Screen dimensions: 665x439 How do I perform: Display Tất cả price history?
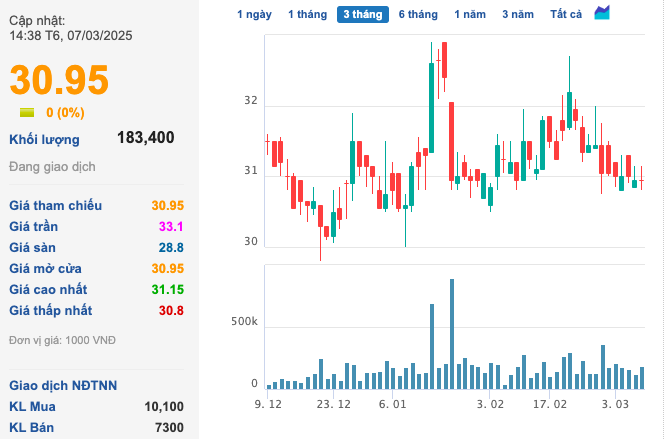pos(566,14)
